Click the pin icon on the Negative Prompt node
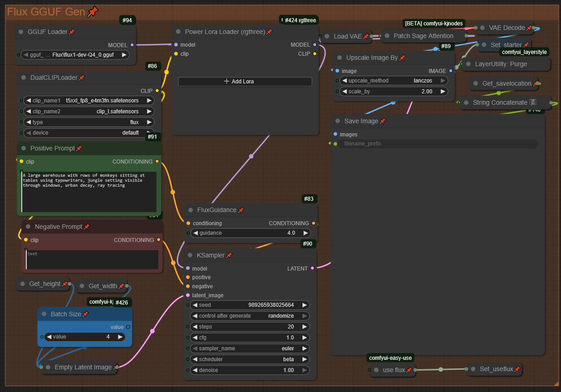This screenshot has width=561, height=392. (87, 227)
